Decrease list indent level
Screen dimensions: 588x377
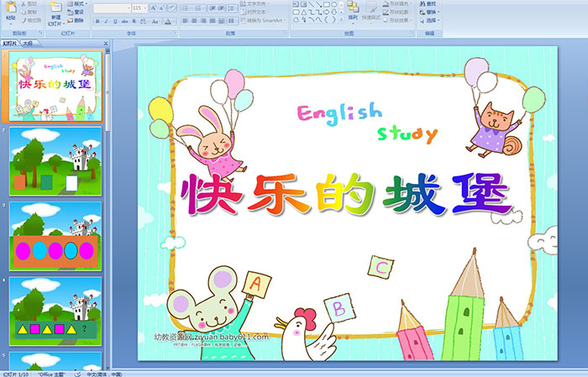(x=213, y=8)
